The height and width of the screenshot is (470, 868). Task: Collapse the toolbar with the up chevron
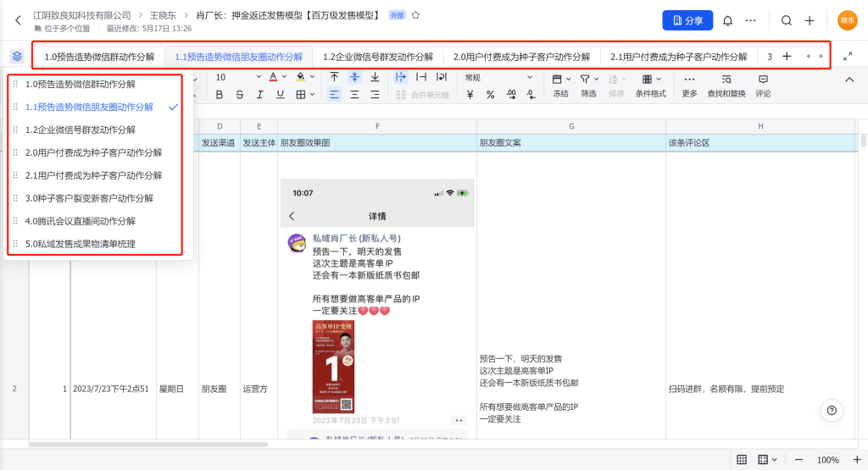click(849, 80)
